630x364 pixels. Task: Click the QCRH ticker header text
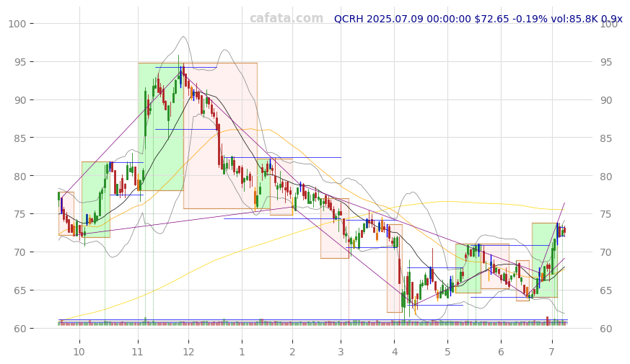pyautogui.click(x=478, y=19)
